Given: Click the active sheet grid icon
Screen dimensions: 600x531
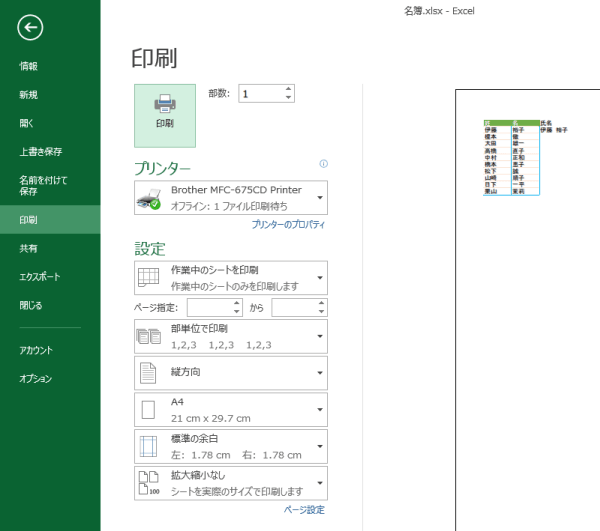Looking at the screenshot, I should point(148,277).
